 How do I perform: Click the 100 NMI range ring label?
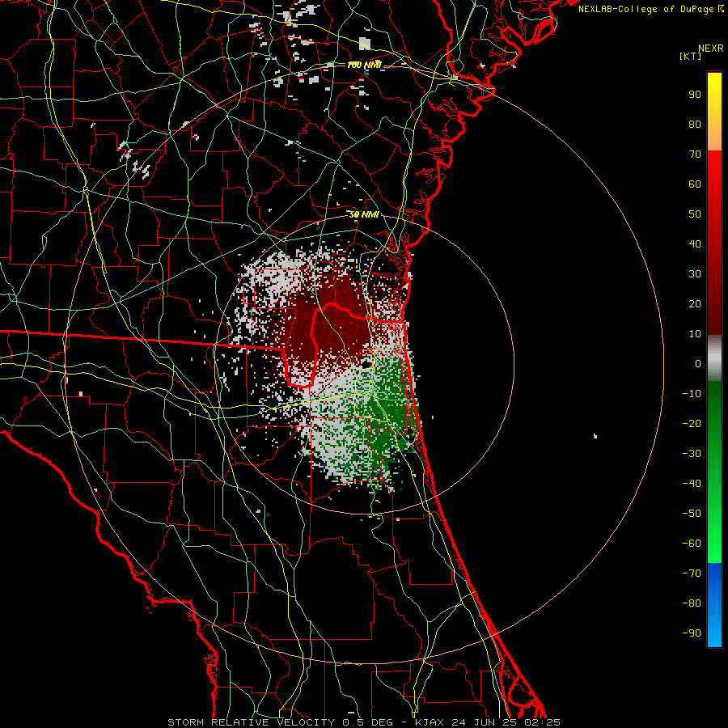click(x=364, y=66)
